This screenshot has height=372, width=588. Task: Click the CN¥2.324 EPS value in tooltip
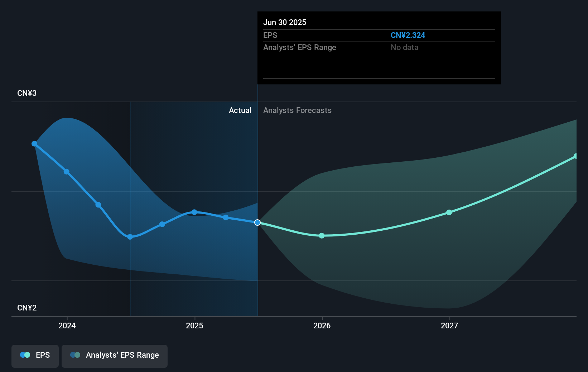408,35
